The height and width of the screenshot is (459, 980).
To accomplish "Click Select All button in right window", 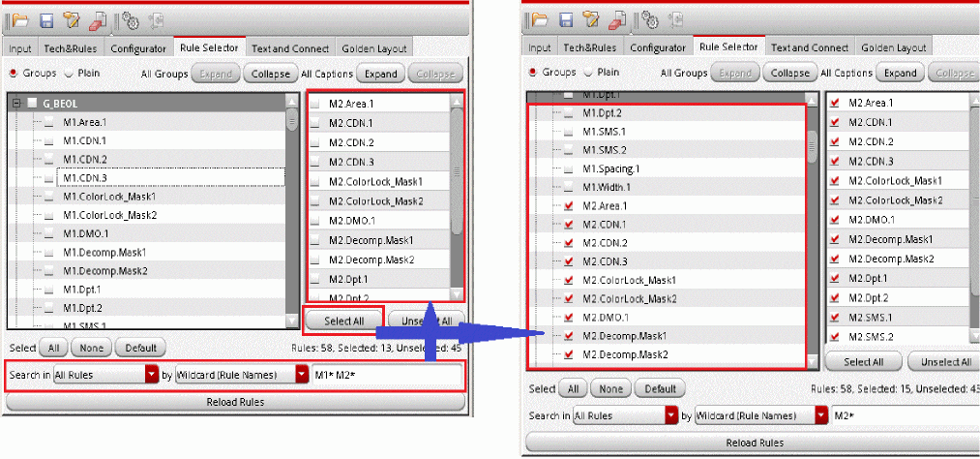I will [863, 361].
